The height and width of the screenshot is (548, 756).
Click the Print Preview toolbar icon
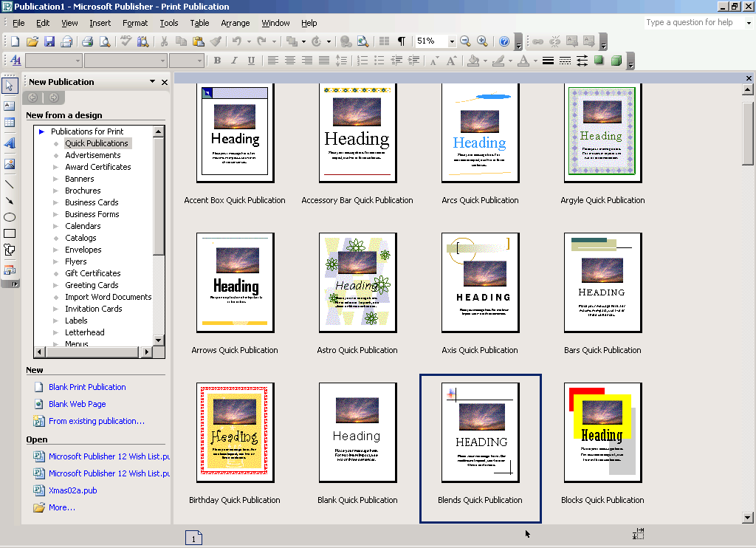pos(104,42)
